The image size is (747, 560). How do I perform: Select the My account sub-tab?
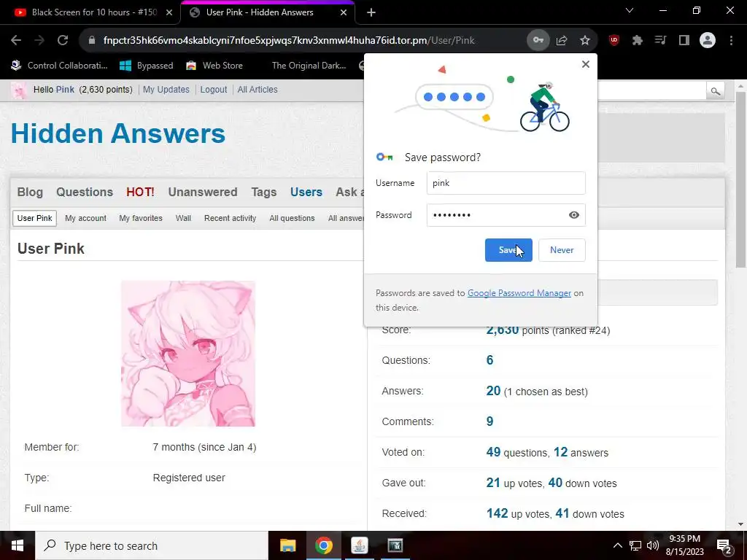(x=86, y=218)
